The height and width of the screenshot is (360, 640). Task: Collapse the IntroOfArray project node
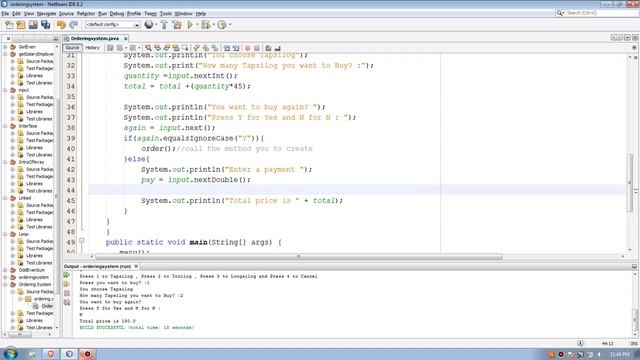tap(5, 162)
